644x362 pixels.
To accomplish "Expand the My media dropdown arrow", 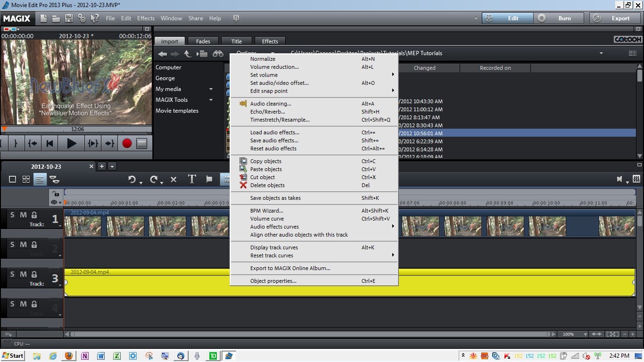I will point(211,89).
